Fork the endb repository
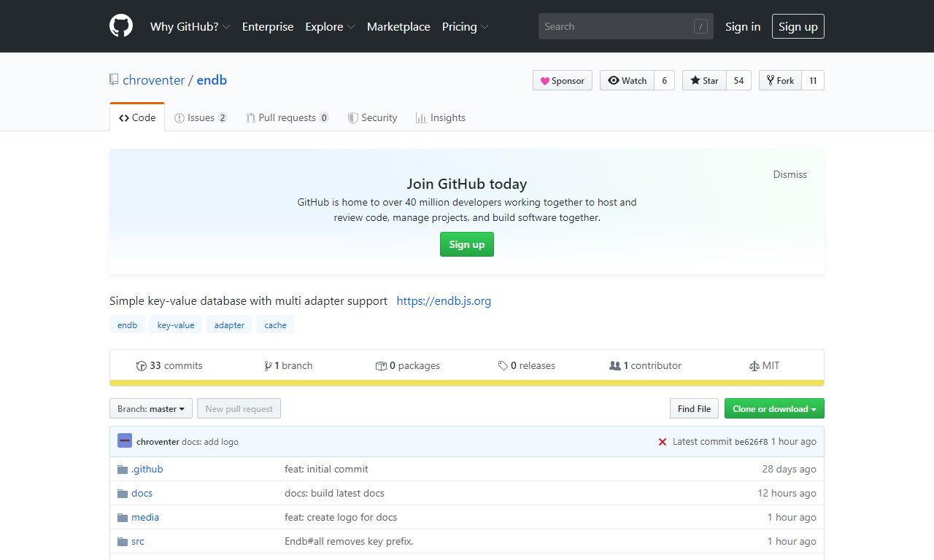This screenshot has width=934, height=560. click(x=780, y=80)
